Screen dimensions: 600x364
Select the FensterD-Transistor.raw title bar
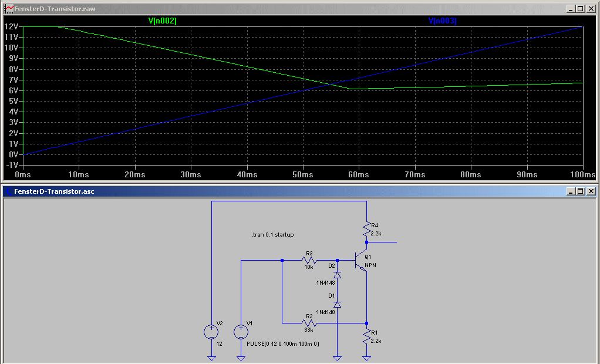(x=299, y=8)
